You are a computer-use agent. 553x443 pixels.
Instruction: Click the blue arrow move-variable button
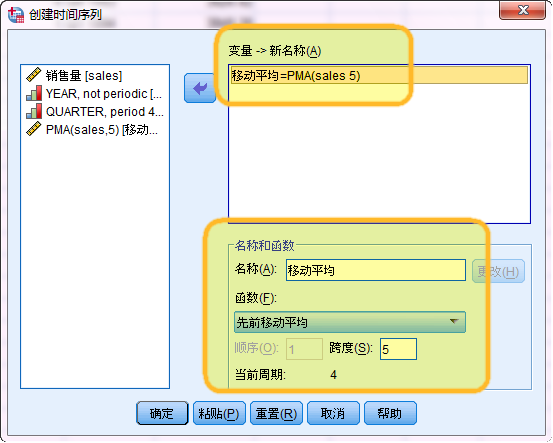(x=200, y=88)
